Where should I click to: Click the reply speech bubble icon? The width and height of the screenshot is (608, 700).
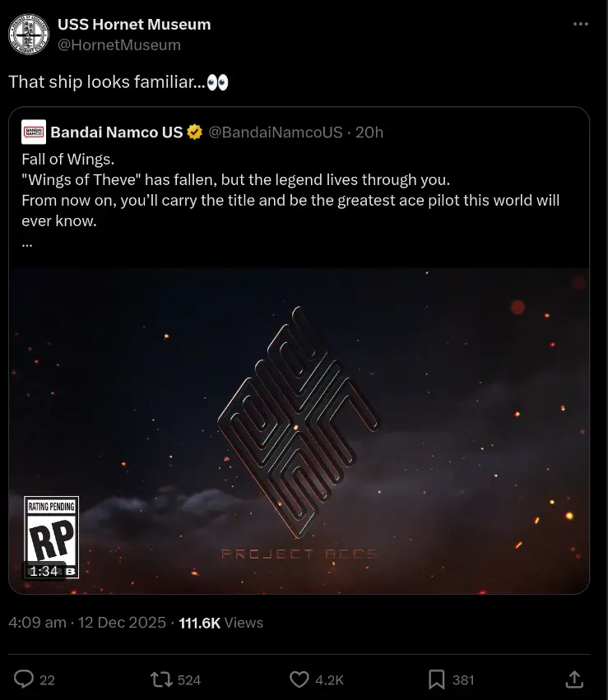point(24,679)
